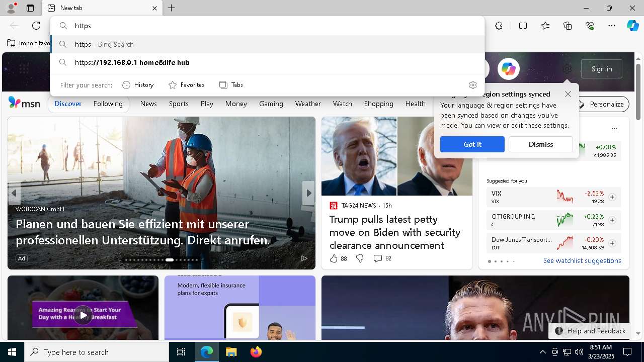Show next carousel slide arrow
Image resolution: width=644 pixels, height=362 pixels.
308,193
